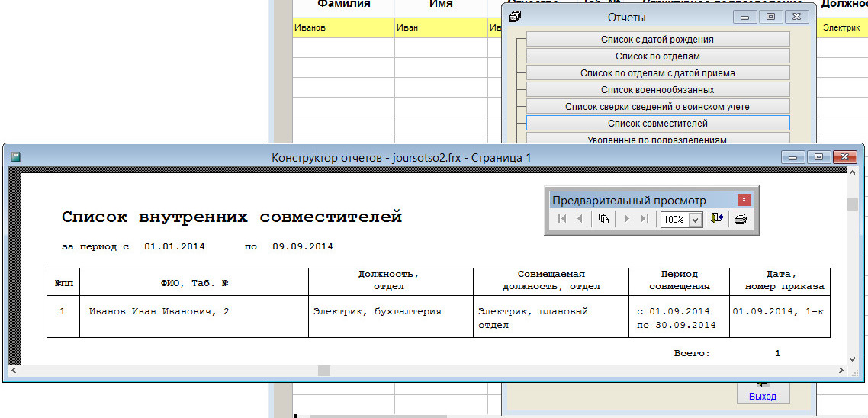Click the Список совместителей button
The image size is (868, 418).
(x=657, y=123)
